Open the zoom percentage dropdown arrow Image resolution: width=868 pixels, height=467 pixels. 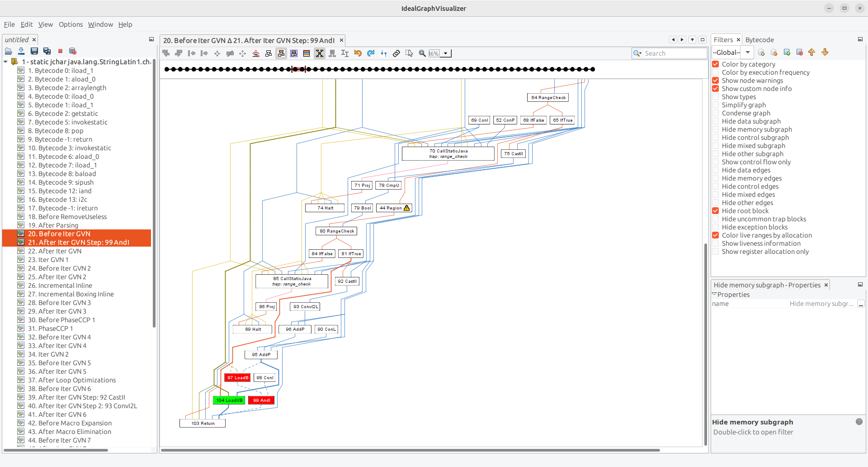click(x=446, y=53)
